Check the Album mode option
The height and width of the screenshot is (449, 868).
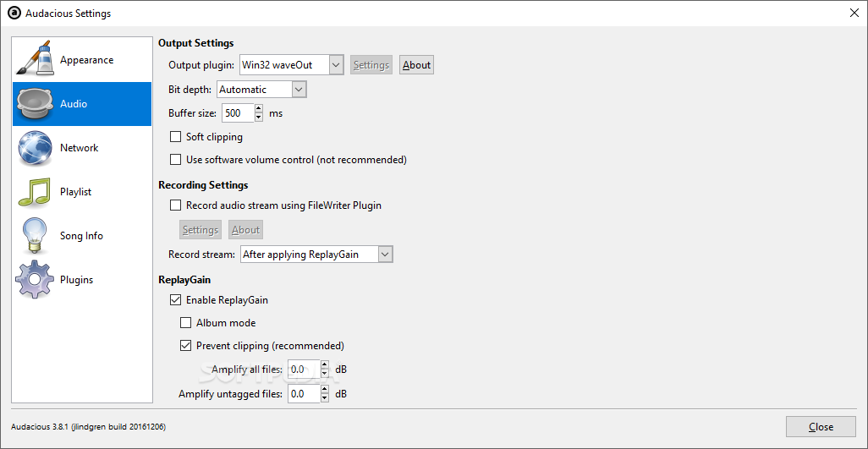coord(185,322)
